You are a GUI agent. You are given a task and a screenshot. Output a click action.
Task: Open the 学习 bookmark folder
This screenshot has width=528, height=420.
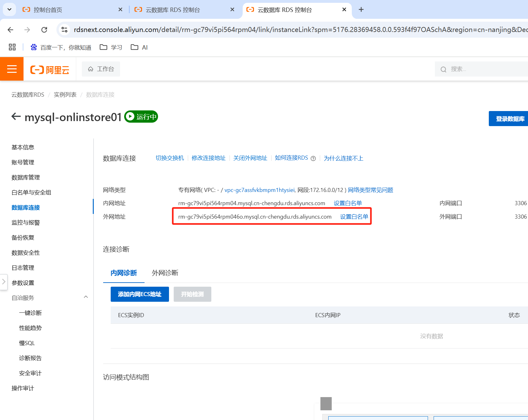pyautogui.click(x=111, y=47)
